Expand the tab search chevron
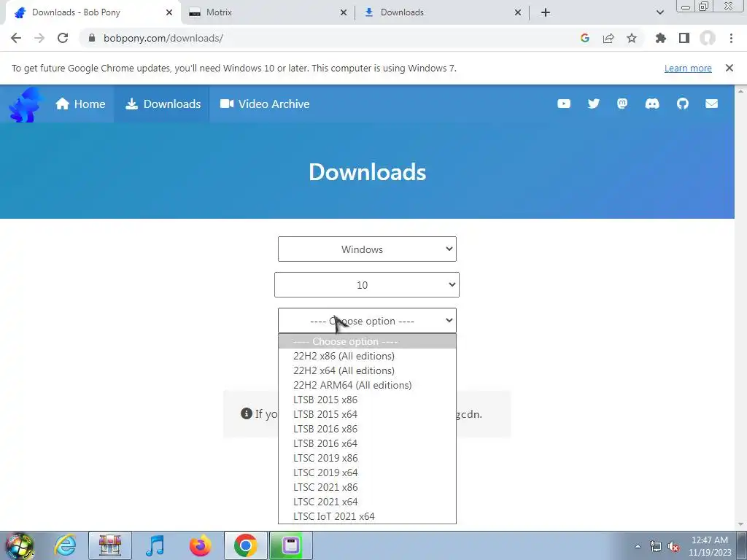 [x=659, y=12]
